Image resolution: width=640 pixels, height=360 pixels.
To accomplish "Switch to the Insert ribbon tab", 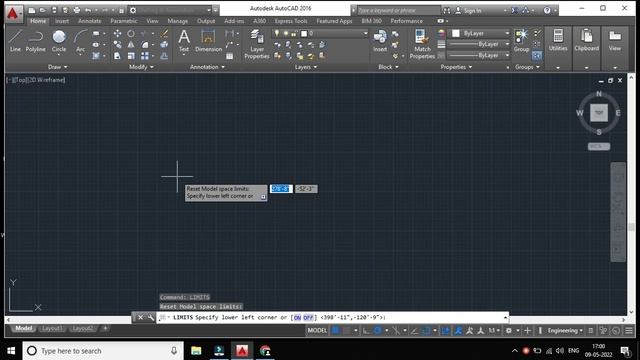I will click(62, 21).
